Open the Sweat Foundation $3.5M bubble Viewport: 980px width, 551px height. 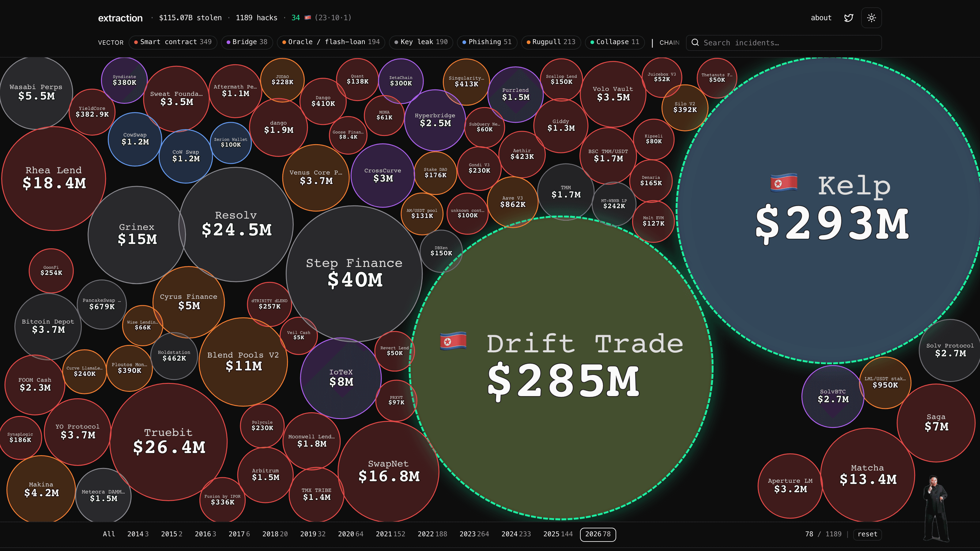point(176,99)
